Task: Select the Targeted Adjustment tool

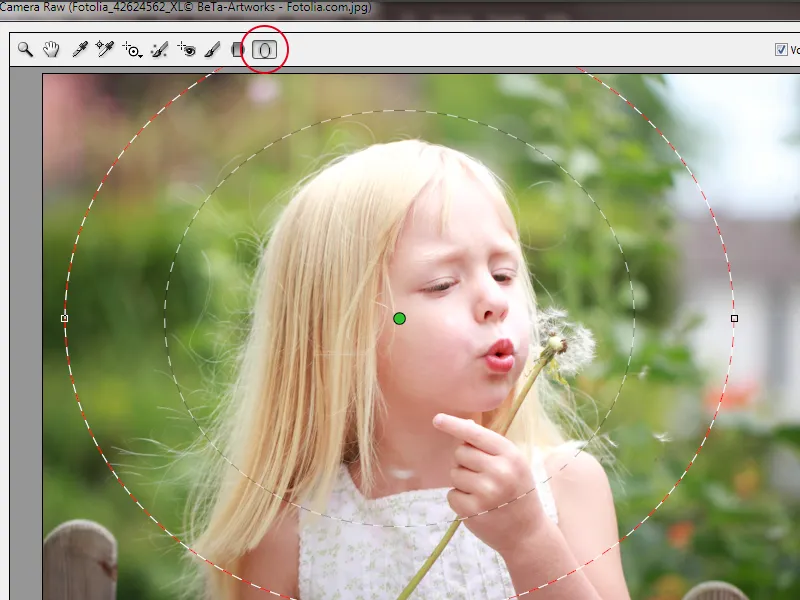Action: click(x=132, y=49)
